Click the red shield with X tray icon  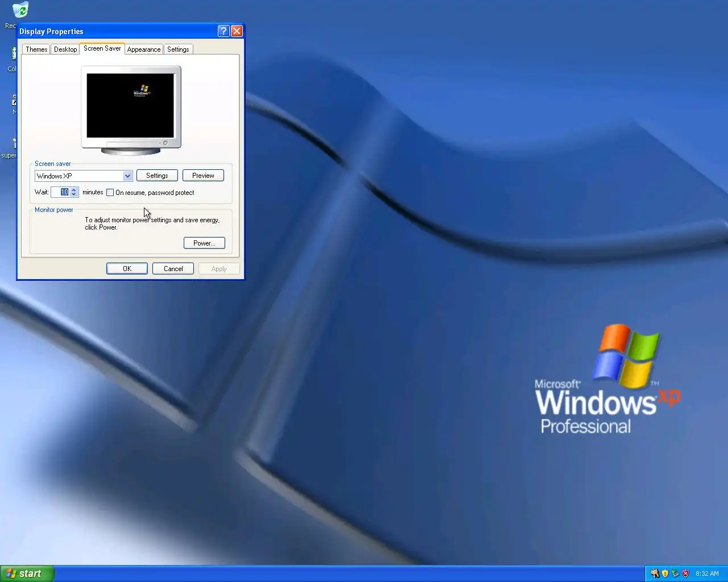(x=685, y=573)
